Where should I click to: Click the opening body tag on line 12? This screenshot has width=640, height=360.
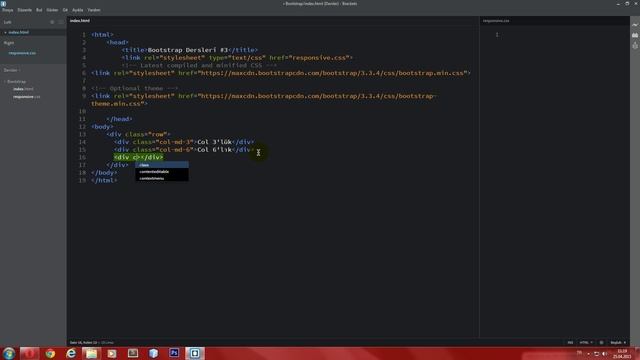(102, 127)
